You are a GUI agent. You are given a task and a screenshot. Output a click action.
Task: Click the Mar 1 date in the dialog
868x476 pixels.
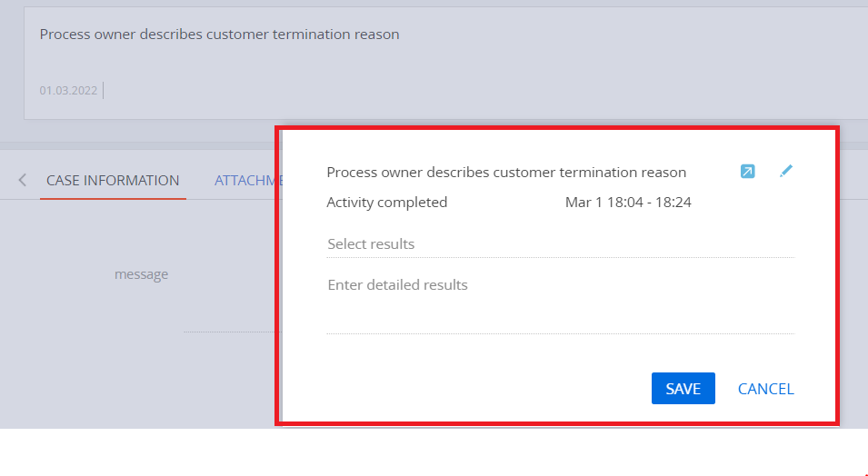point(584,203)
